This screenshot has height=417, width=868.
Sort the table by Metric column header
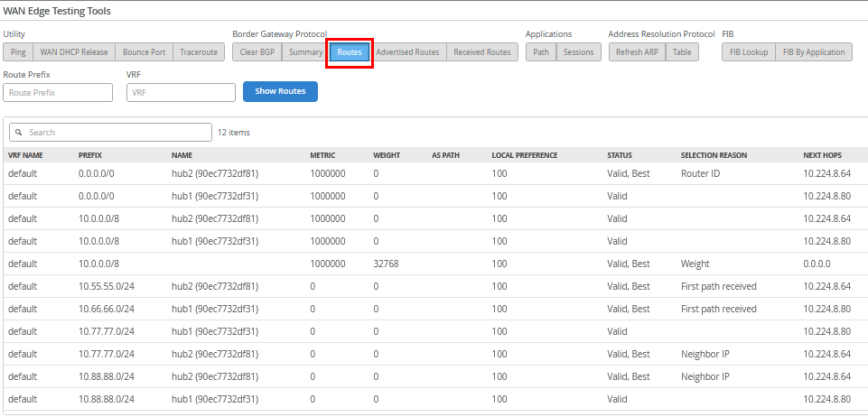pyautogui.click(x=322, y=155)
